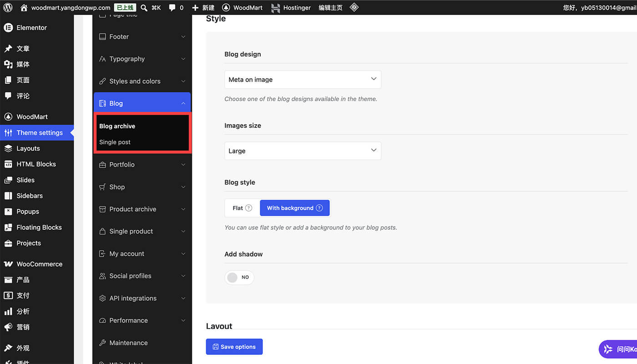Select the With background blog style
The height and width of the screenshot is (364, 637).
pos(294,208)
